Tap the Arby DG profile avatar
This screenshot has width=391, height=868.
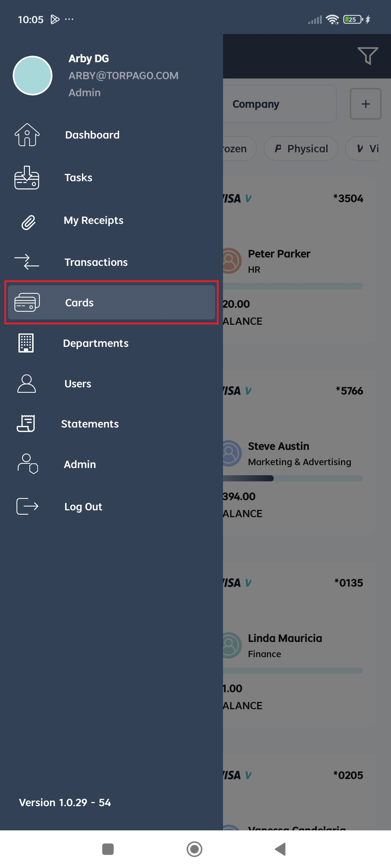(x=33, y=76)
